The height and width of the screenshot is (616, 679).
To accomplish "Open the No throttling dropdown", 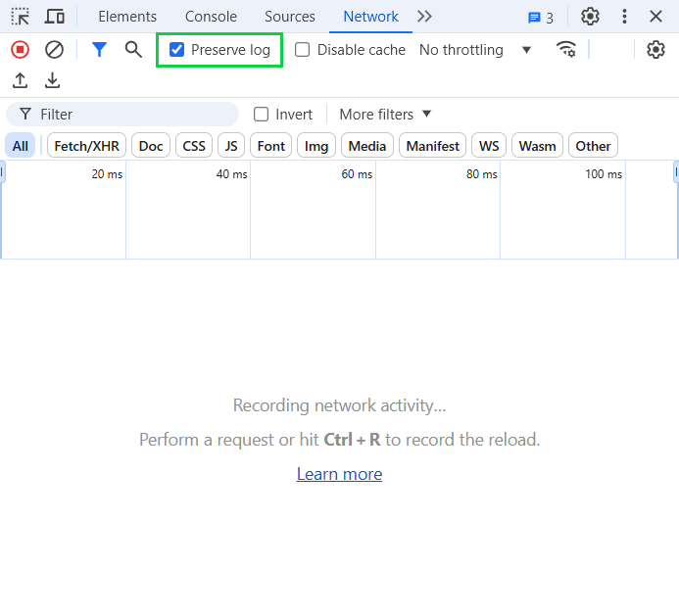I will pyautogui.click(x=474, y=50).
